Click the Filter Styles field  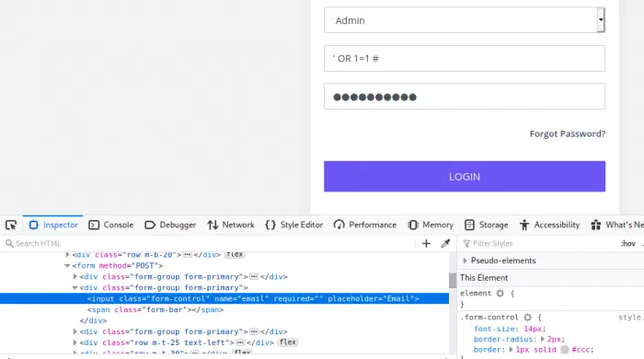point(538,244)
